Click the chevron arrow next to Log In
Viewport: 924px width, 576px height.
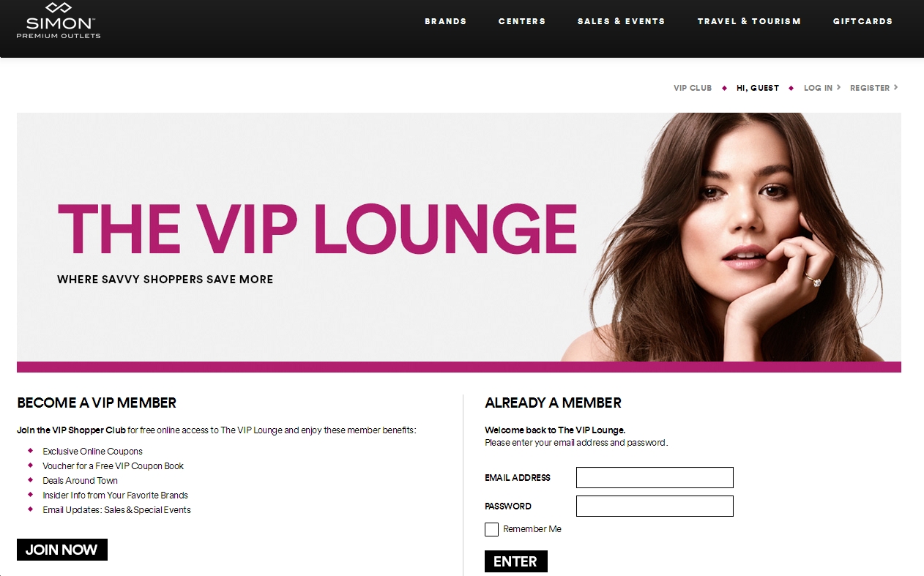point(838,88)
